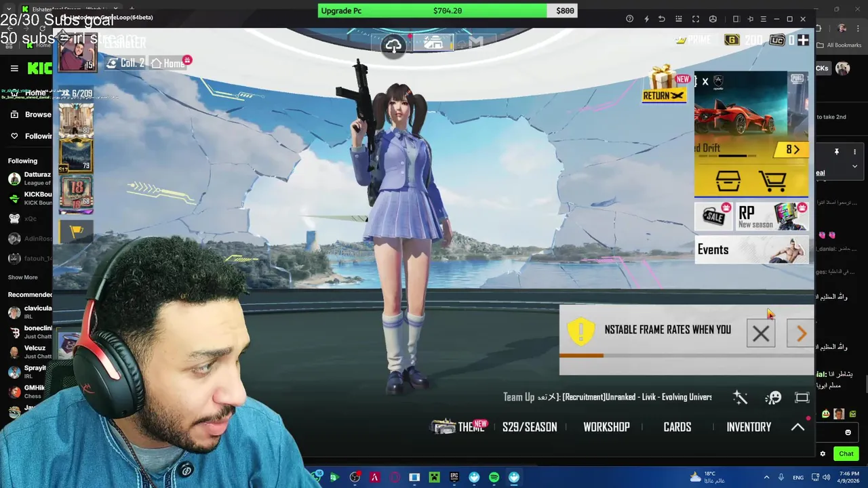Click the emulator 3D cube icon
The width and height of the screenshot is (868, 488).
[x=713, y=19]
